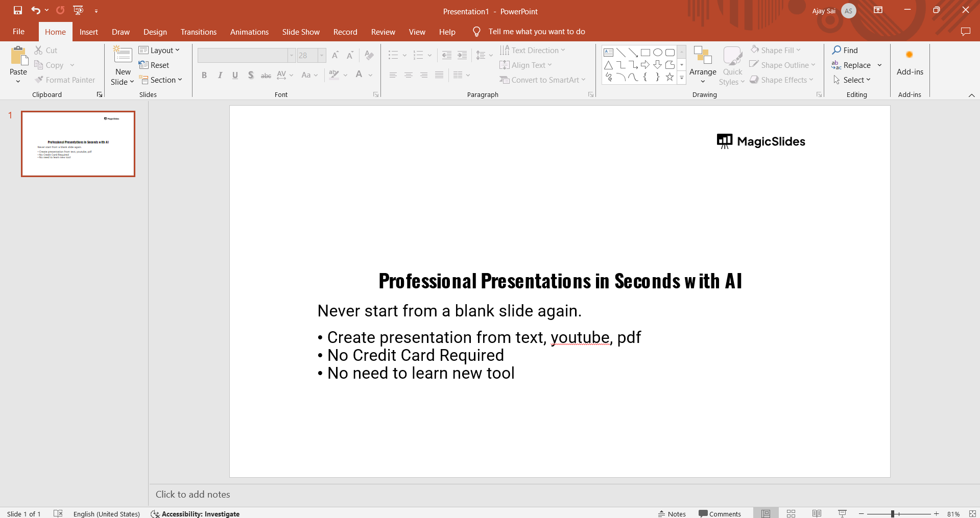The height and width of the screenshot is (518, 980).
Task: Switch to the Transitions tab
Action: coord(198,32)
